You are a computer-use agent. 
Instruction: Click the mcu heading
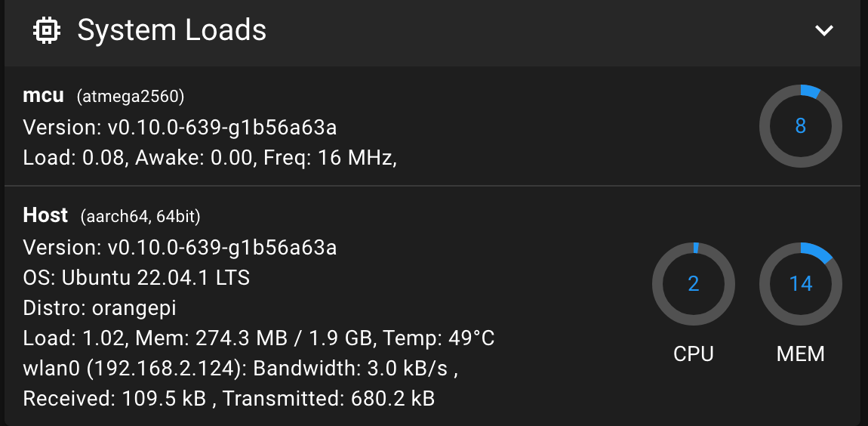pyautogui.click(x=43, y=96)
